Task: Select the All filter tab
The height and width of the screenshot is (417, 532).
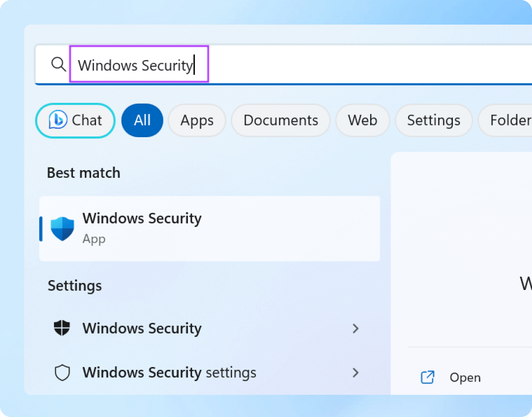Action: [x=142, y=120]
